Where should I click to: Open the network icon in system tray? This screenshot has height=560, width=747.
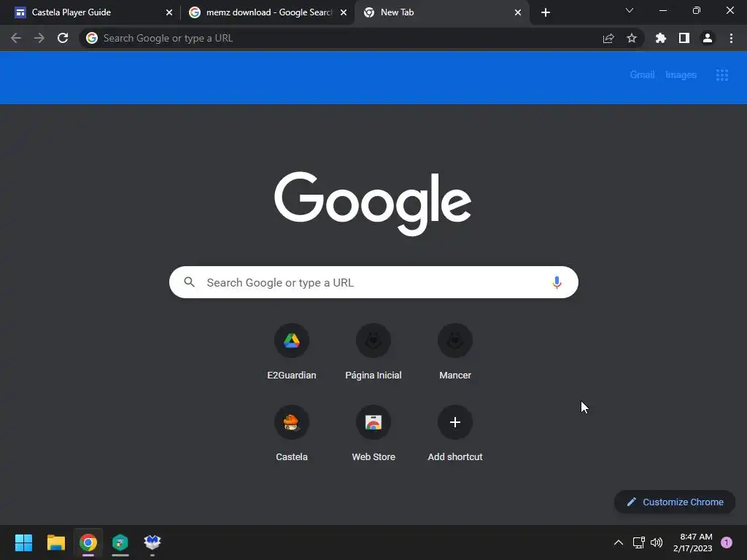(638, 542)
